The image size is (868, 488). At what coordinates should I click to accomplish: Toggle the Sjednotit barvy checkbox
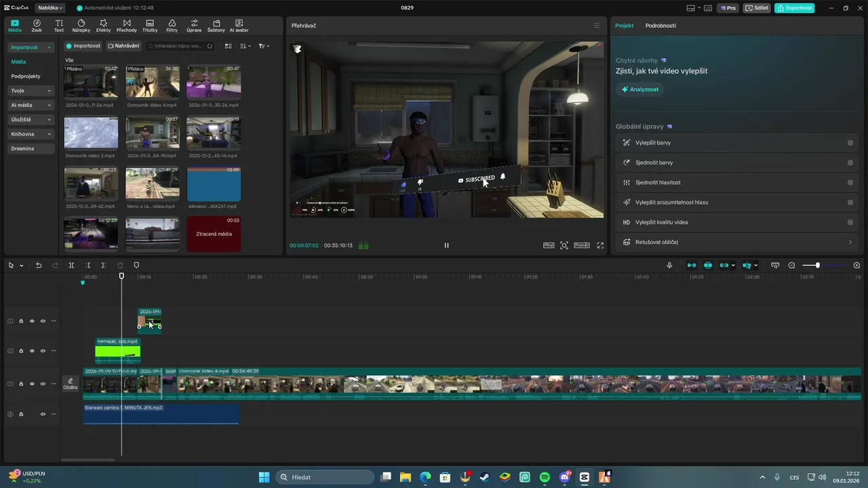850,163
